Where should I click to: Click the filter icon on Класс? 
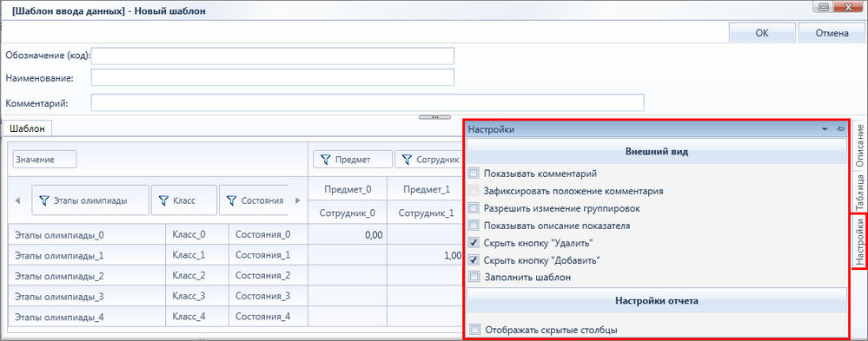[163, 200]
